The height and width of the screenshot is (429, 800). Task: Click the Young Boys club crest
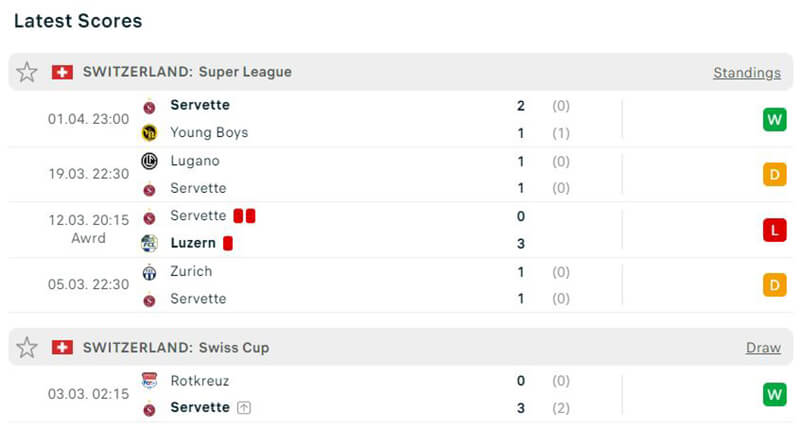(x=150, y=133)
